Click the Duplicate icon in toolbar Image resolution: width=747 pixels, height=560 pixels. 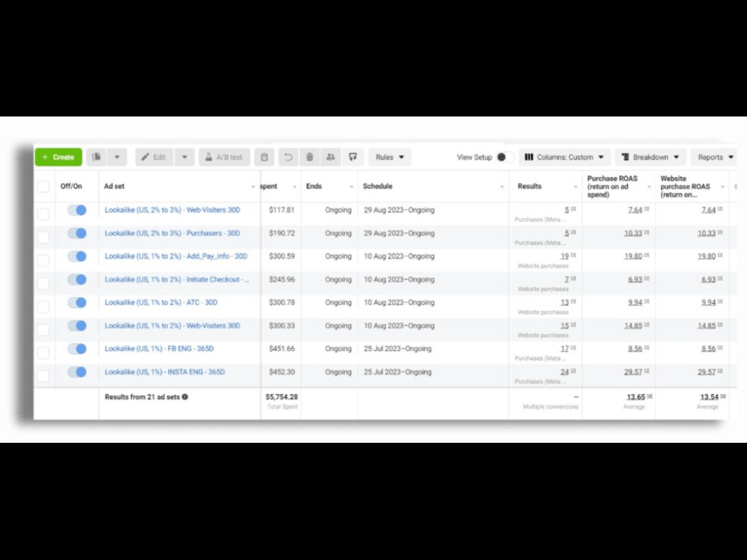pos(96,157)
